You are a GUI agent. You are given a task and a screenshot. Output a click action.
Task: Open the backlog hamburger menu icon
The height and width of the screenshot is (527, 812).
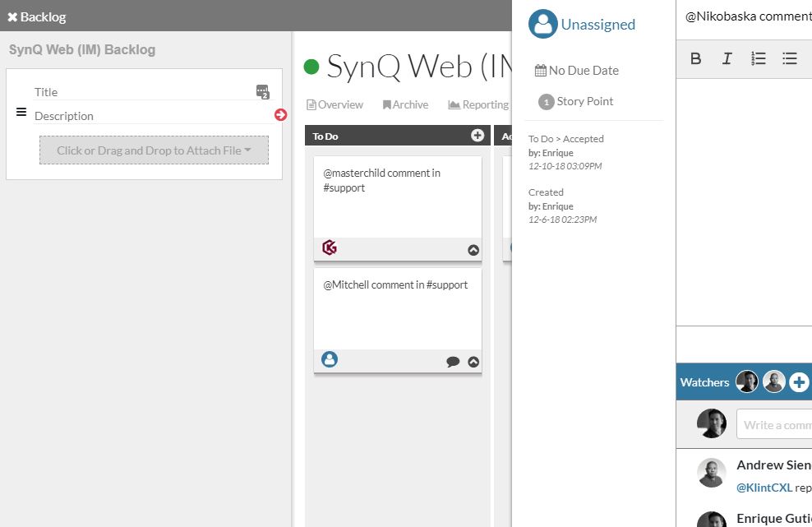coord(21,112)
